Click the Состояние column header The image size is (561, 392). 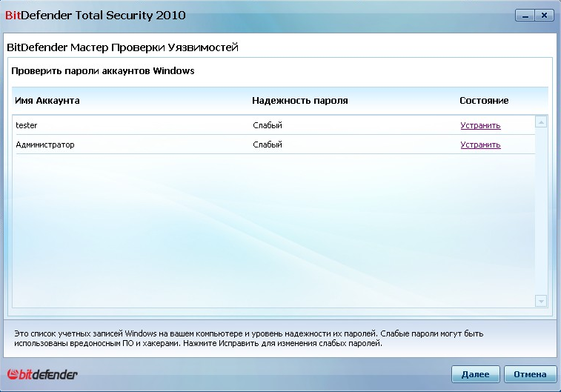tap(484, 101)
